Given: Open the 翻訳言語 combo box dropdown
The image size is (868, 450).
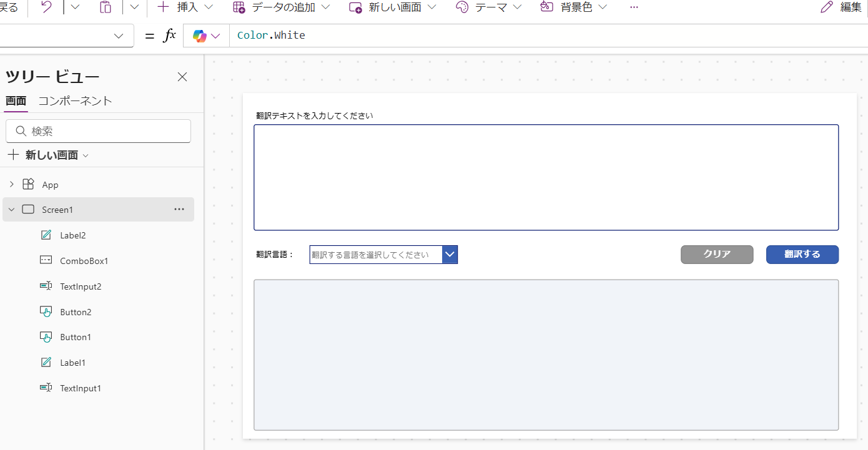Looking at the screenshot, I should click(450, 255).
